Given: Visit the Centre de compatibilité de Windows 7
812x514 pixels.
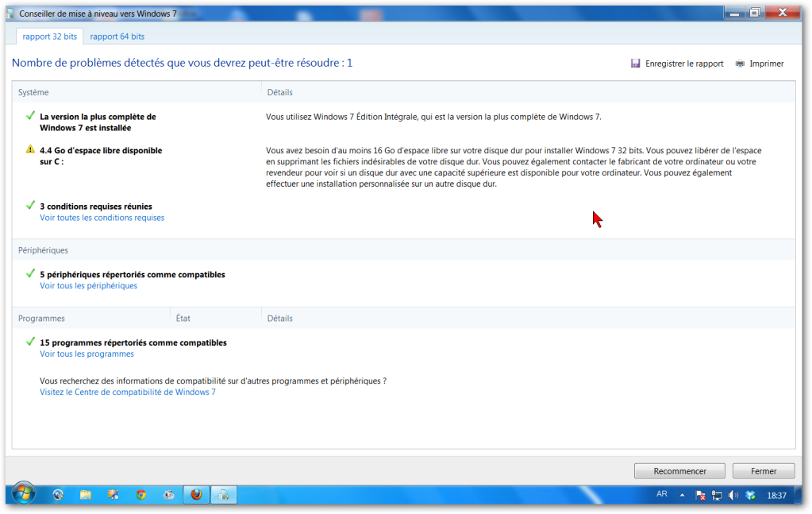Looking at the screenshot, I should 127,392.
